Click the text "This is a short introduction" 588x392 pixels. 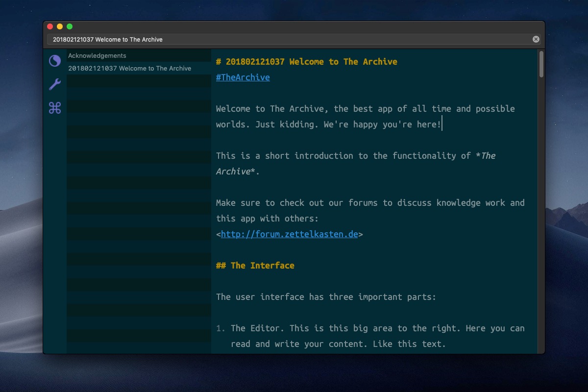coord(285,156)
